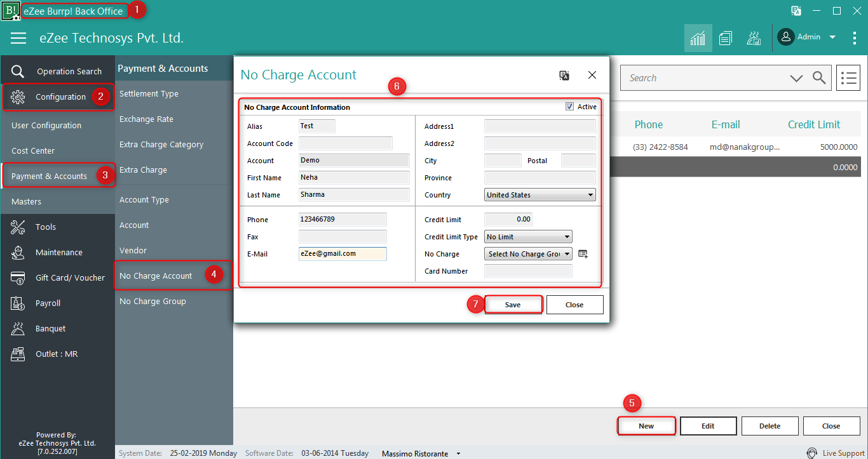Click the Maintenance icon in sidebar
This screenshot has width=868, height=459.
(x=18, y=252)
